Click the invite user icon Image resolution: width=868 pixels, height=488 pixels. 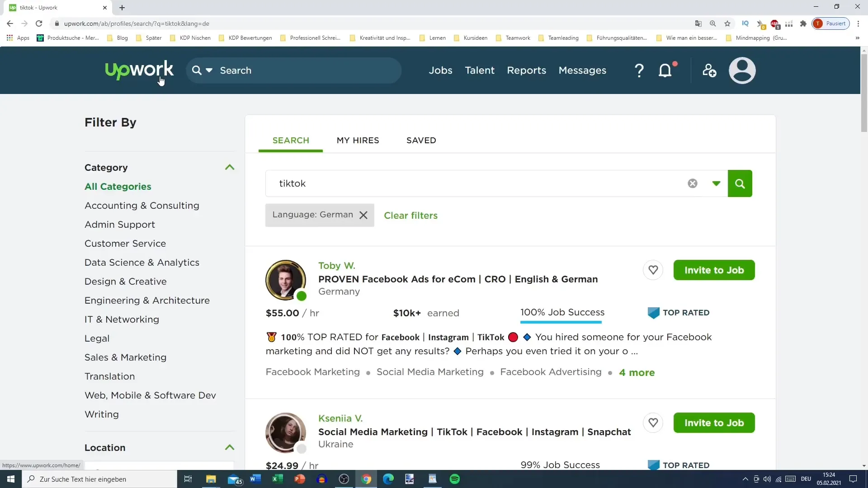[709, 70]
